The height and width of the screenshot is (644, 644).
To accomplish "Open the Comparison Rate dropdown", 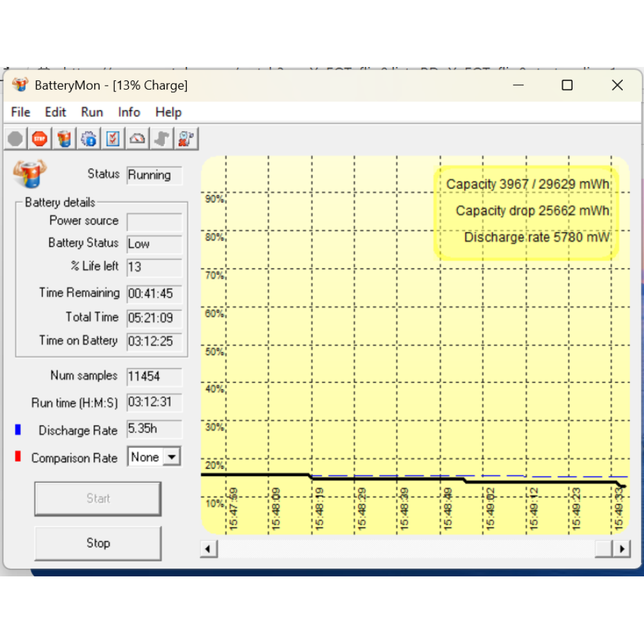I will click(171, 457).
